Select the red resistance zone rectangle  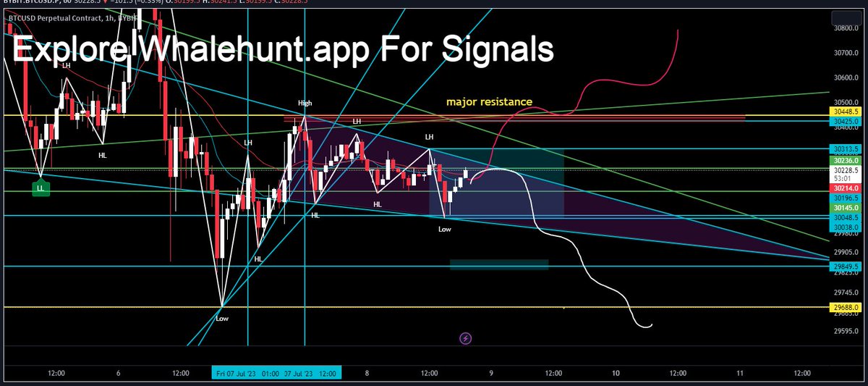click(514, 117)
